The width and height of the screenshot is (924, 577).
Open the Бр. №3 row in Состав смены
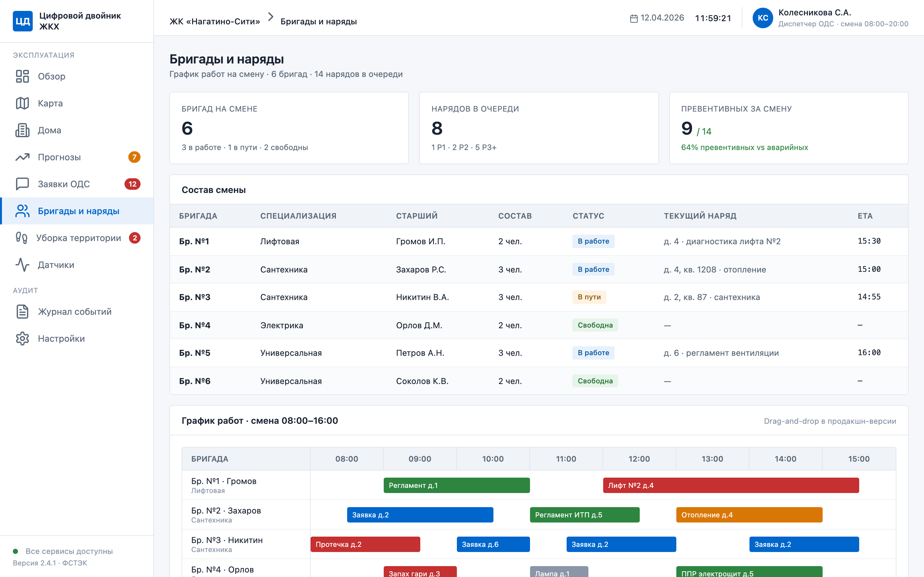[538, 297]
